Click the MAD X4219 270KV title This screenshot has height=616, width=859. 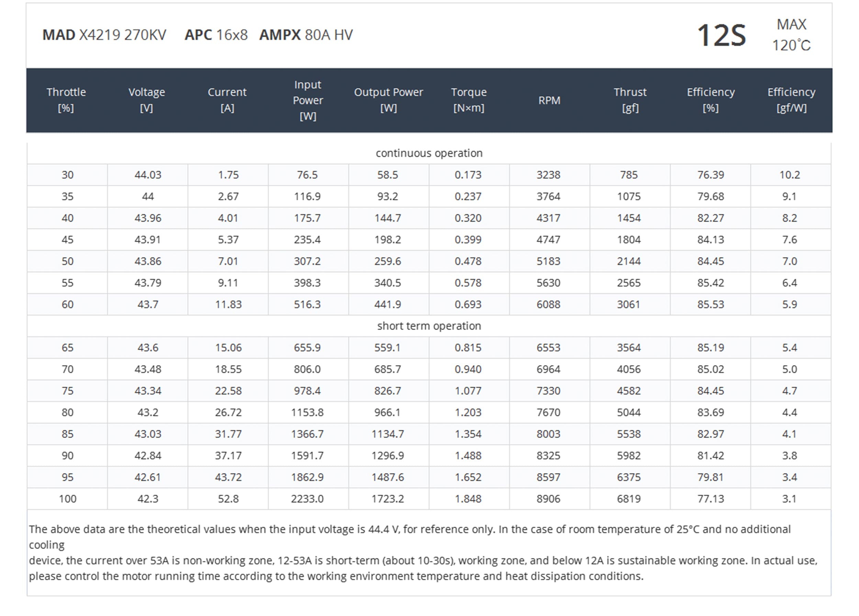104,35
